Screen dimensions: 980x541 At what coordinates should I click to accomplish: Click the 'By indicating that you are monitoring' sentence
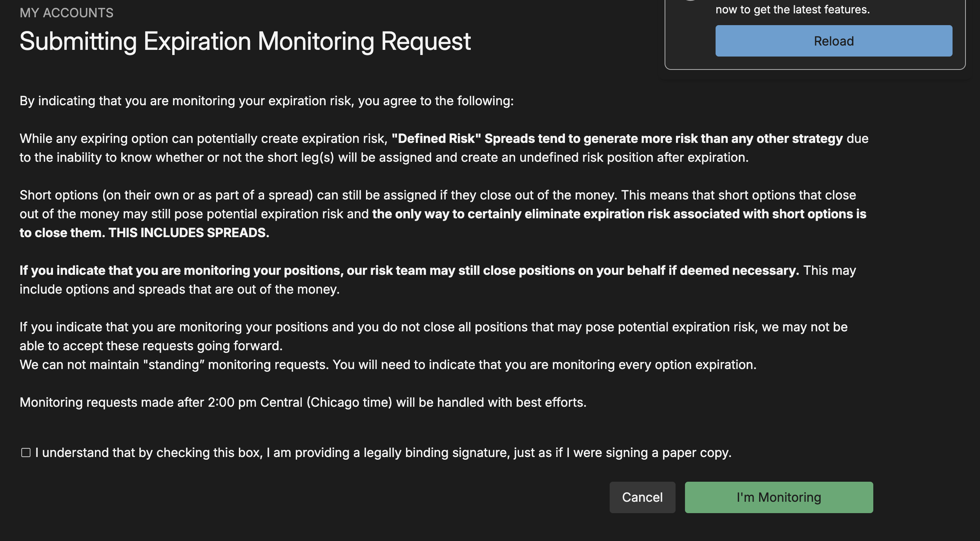(267, 101)
